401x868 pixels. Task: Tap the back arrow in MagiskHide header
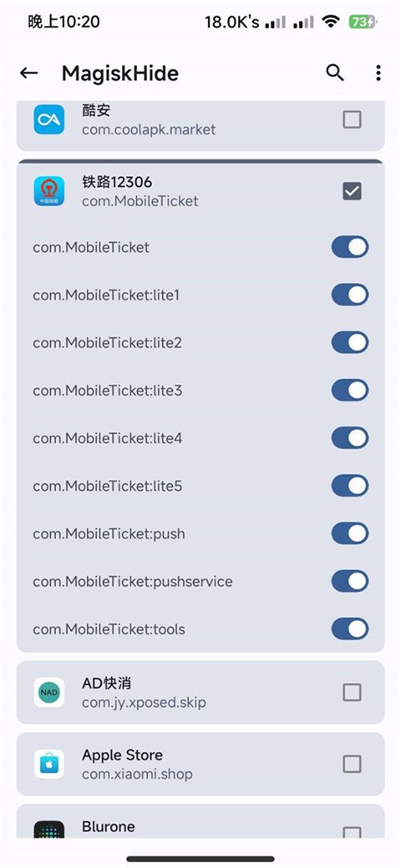coord(28,73)
